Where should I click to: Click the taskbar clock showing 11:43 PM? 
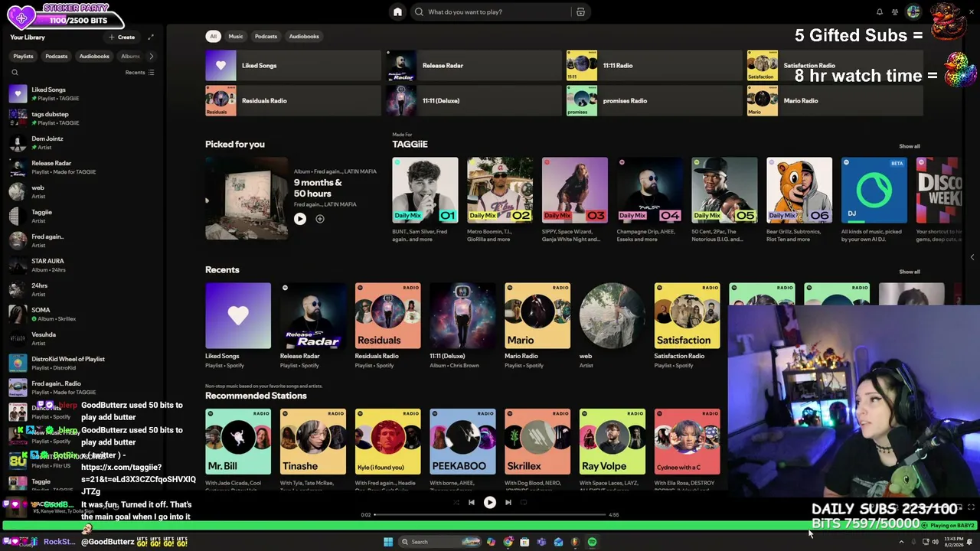tap(954, 542)
